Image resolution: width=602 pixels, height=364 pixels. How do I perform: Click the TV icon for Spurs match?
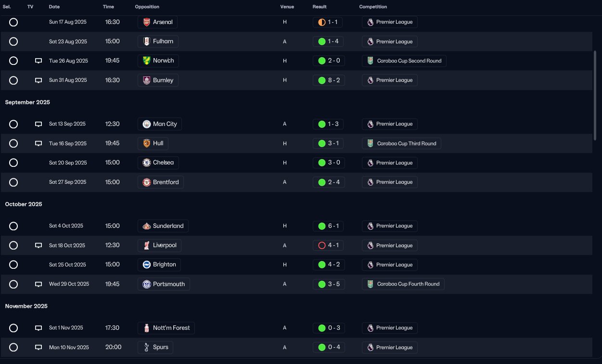click(x=38, y=347)
